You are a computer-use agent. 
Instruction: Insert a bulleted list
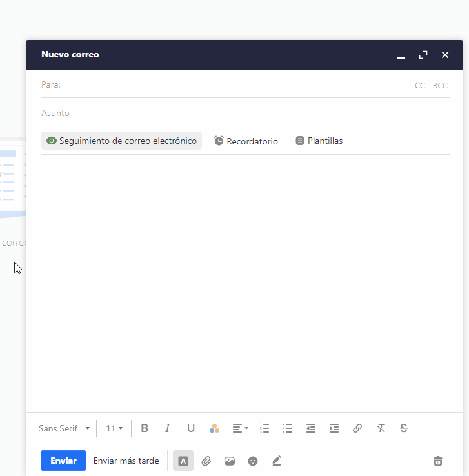point(288,428)
